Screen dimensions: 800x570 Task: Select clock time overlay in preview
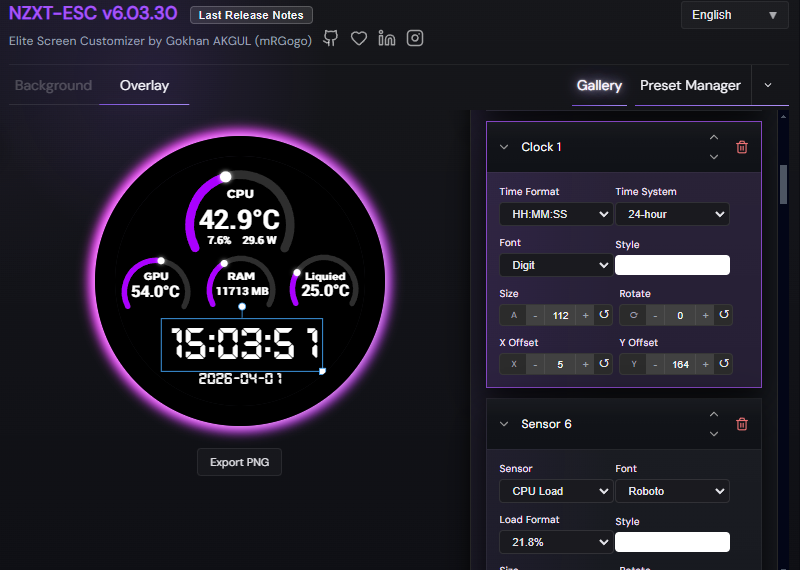tap(242, 344)
